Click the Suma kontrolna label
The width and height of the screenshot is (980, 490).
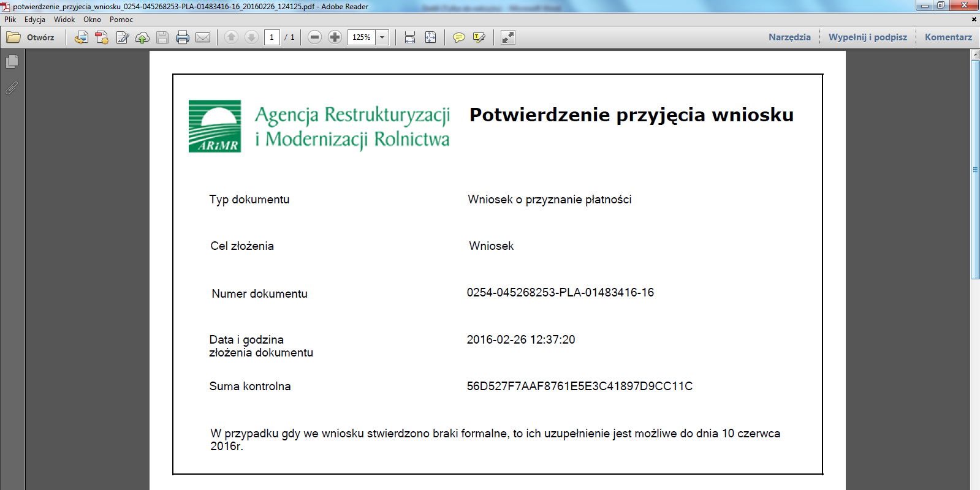(x=250, y=386)
